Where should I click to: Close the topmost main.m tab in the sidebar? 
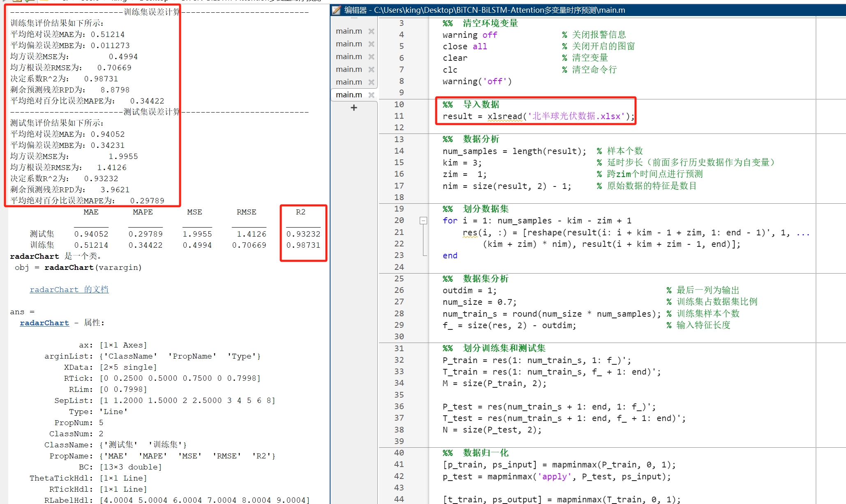[x=371, y=31]
